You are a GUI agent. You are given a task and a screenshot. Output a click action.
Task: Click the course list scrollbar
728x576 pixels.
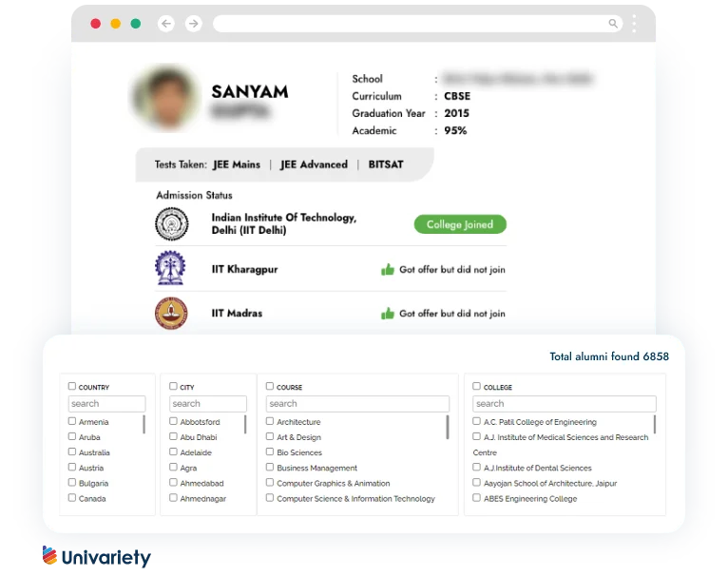[x=448, y=427]
